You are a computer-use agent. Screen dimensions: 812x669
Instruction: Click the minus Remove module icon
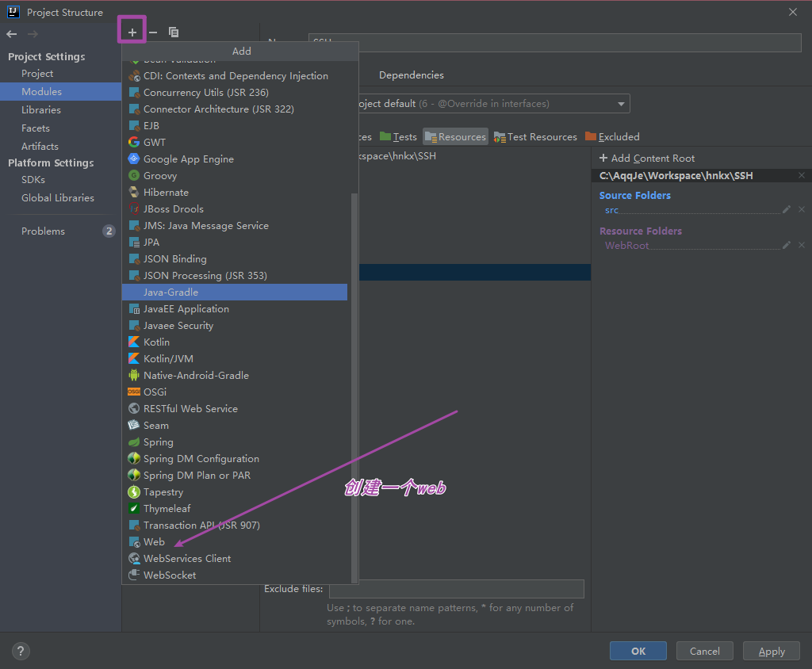click(153, 32)
